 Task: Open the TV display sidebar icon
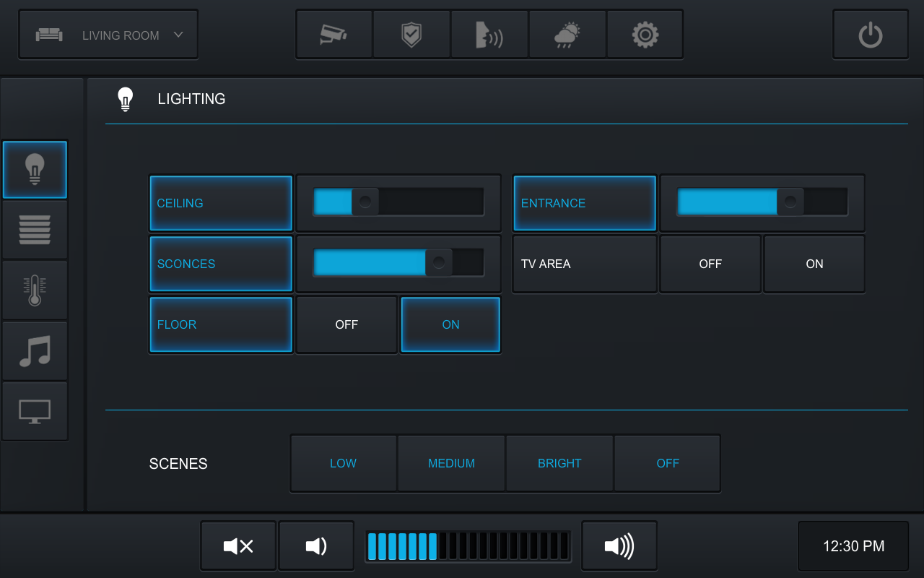click(35, 411)
